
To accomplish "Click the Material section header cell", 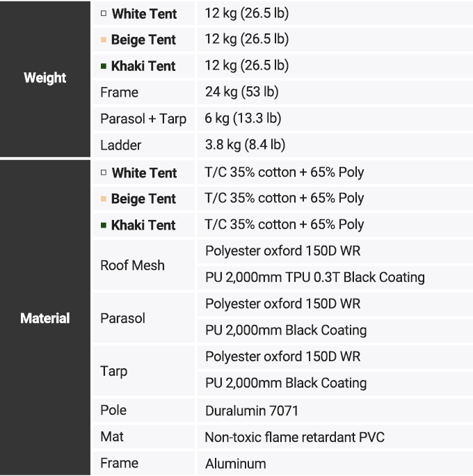I will pyautogui.click(x=45, y=318).
